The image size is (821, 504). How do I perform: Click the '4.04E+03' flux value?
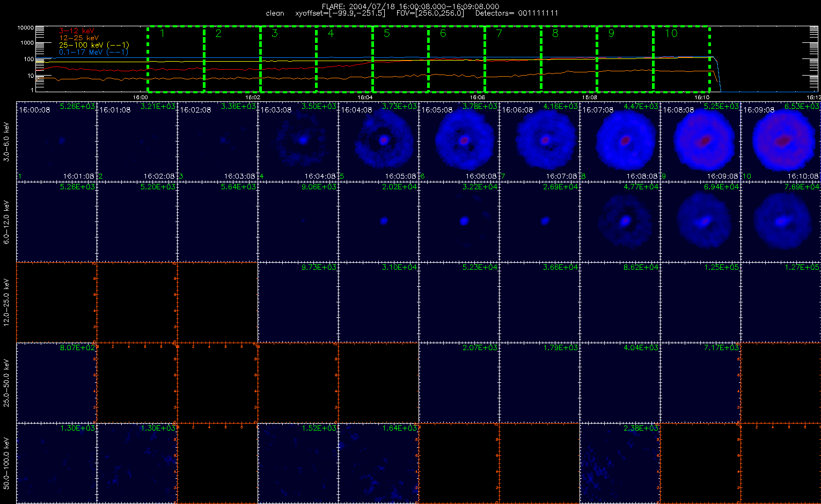click(641, 347)
